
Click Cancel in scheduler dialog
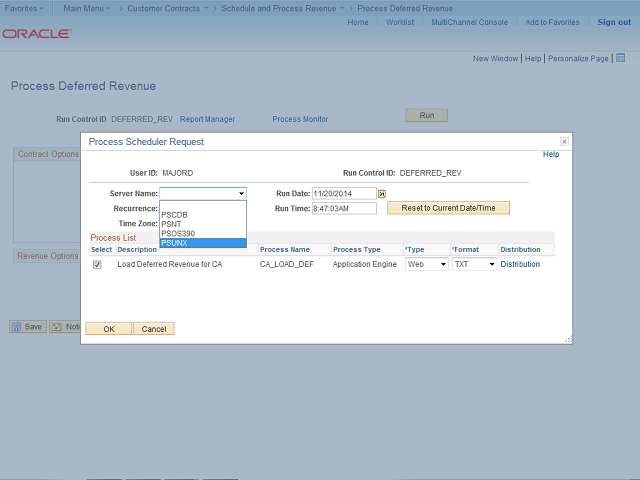[x=154, y=329]
